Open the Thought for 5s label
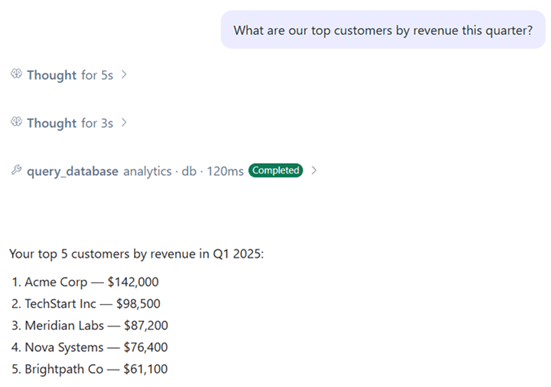The width and height of the screenshot is (551, 387). [x=70, y=75]
